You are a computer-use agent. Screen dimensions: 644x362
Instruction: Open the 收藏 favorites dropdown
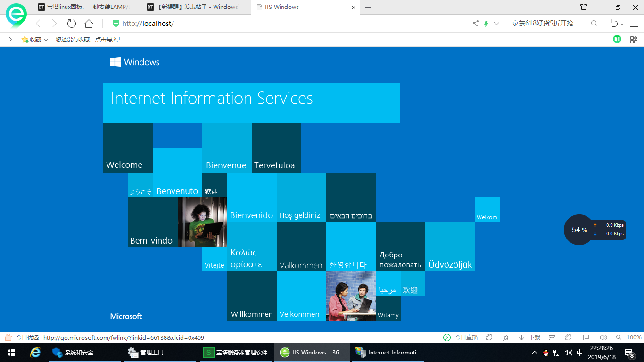pos(34,40)
